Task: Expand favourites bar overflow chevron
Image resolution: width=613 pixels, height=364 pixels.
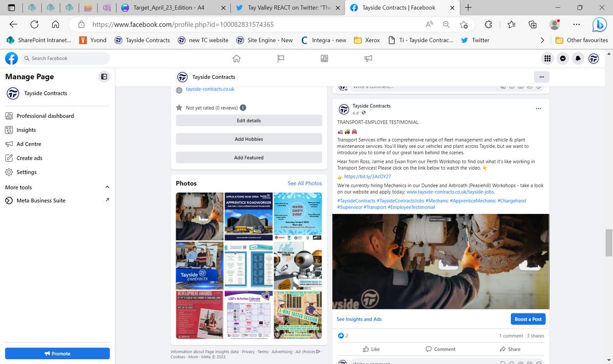Action: [x=542, y=40]
